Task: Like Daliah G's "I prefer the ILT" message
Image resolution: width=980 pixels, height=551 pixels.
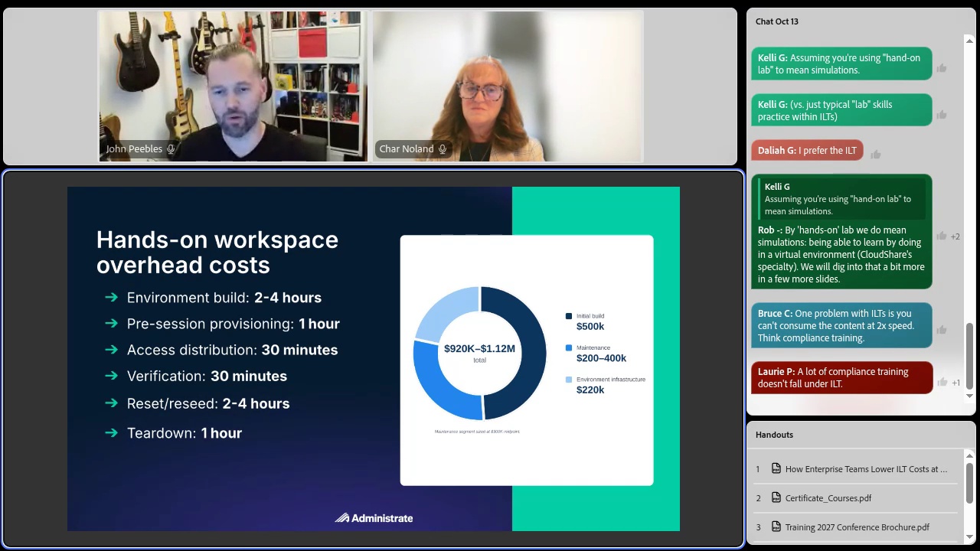Action: click(x=876, y=155)
